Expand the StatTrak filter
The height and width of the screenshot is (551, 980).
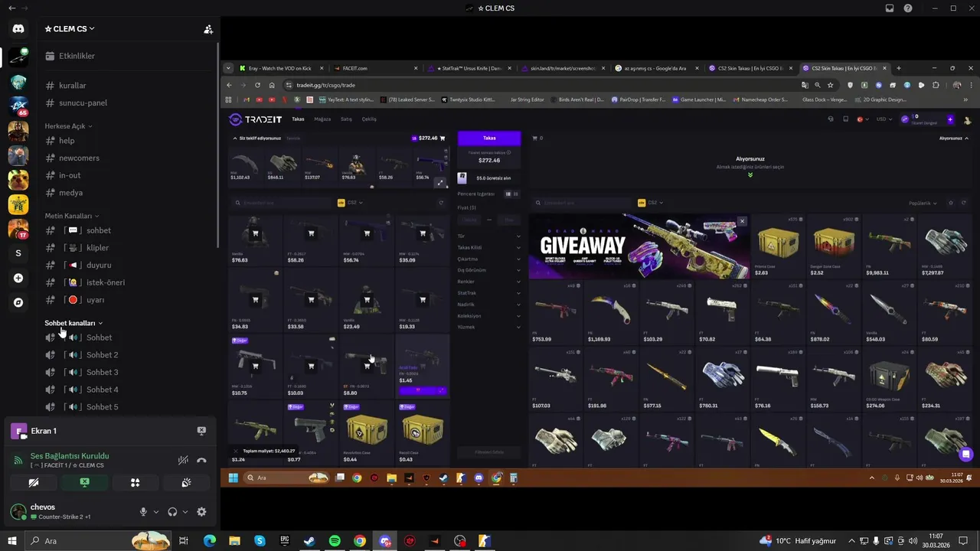pos(488,293)
